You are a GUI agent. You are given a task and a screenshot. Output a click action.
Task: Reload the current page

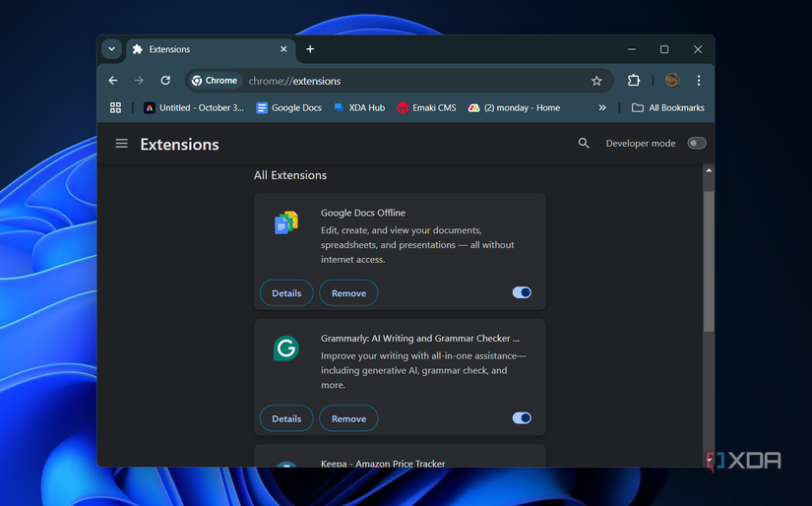point(165,81)
